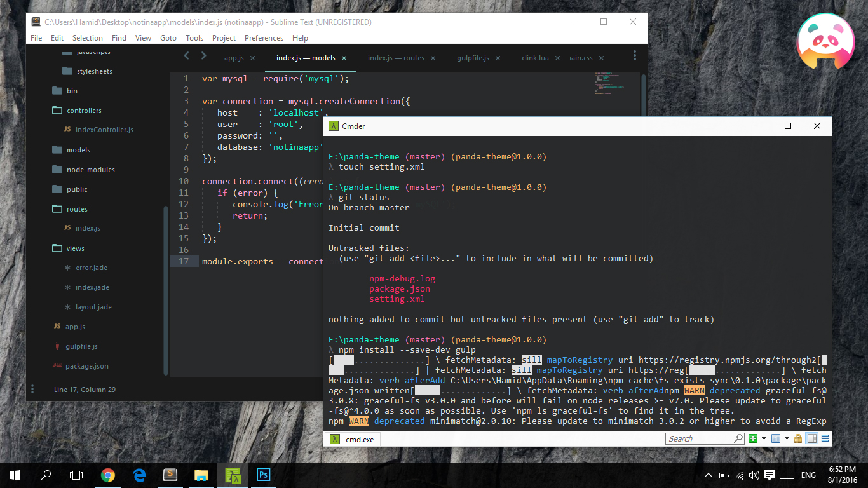Open the Selection menu
Viewport: 868px width, 488px height.
click(88, 38)
